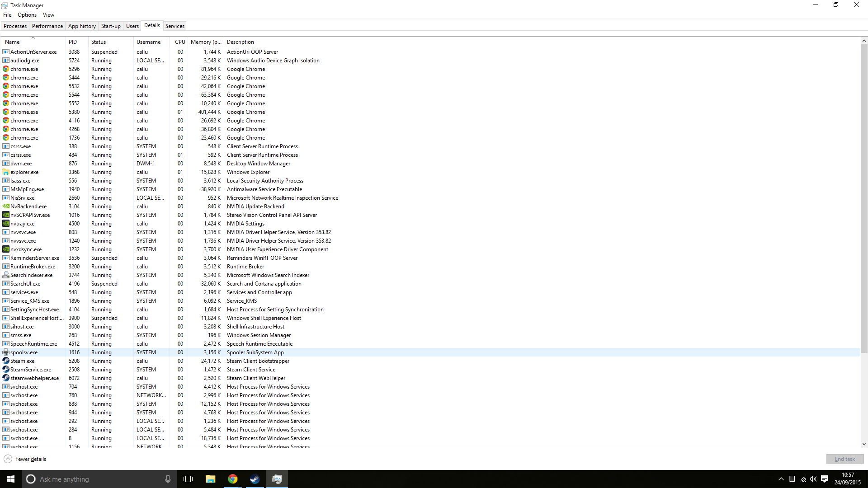Click the explorer.exe folder icon
868x488 pixels.
(x=6, y=172)
